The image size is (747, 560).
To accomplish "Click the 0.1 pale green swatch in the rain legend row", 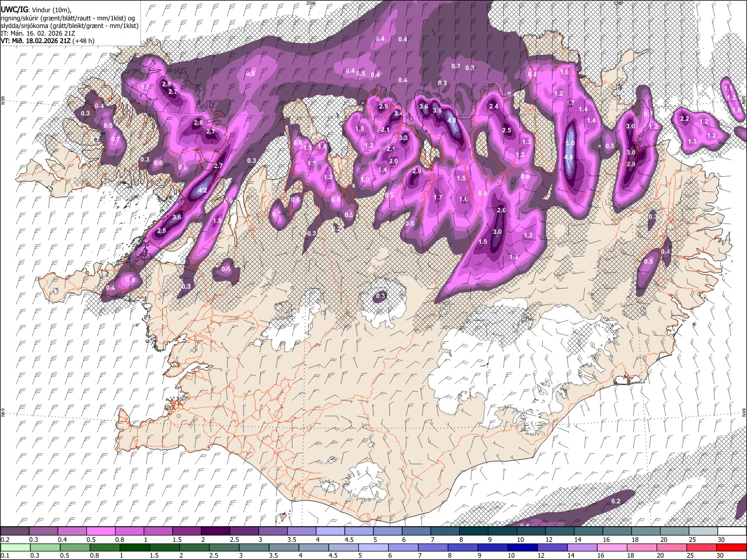I will pos(15,547).
